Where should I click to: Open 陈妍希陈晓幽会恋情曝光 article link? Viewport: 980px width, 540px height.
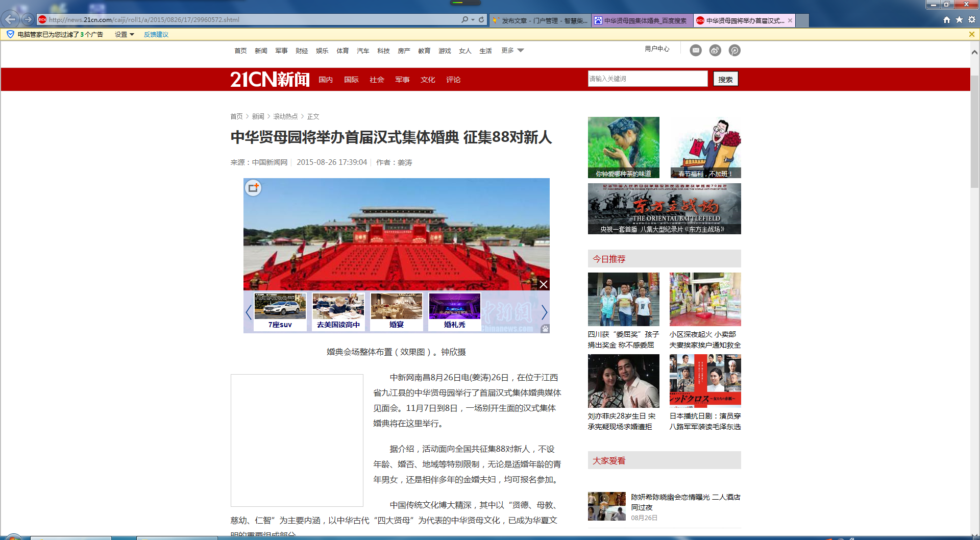(685, 502)
